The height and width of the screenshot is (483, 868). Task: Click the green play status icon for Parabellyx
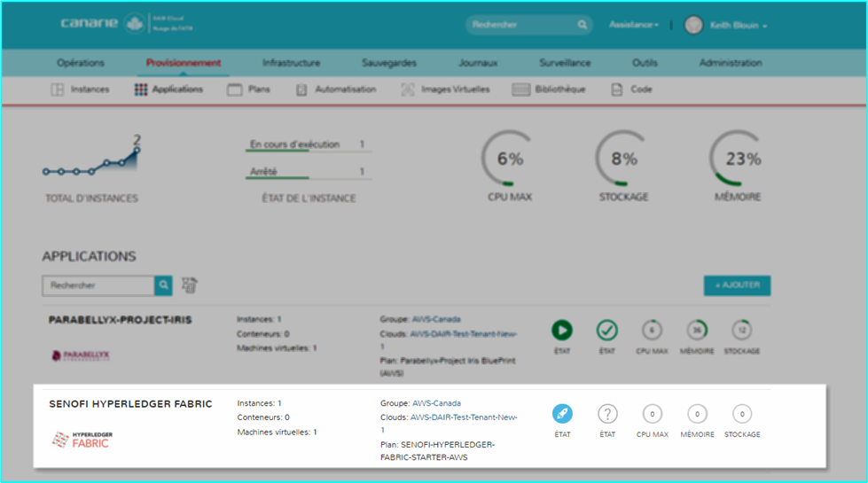(562, 331)
